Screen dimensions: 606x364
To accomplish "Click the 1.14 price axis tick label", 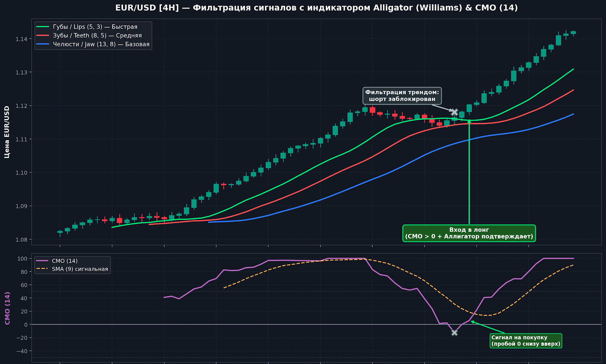I will pos(21,39).
